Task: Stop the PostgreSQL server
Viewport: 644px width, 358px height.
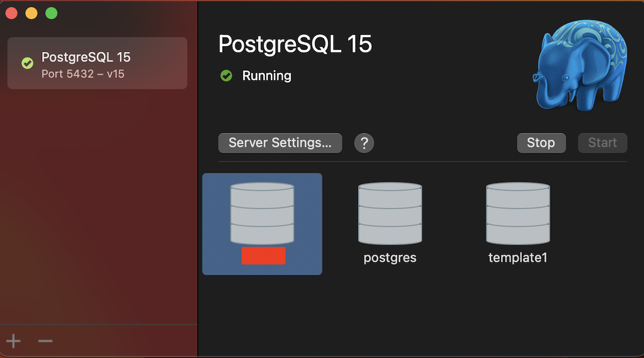Action: 541,143
